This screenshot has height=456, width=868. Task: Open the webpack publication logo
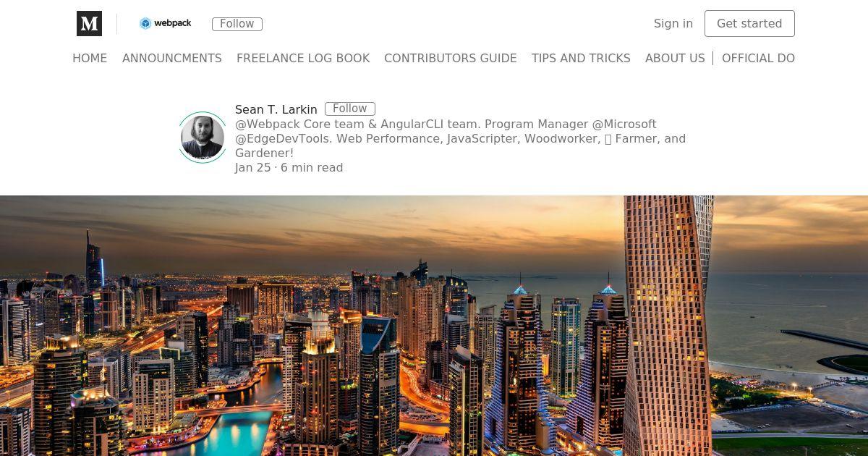click(x=166, y=23)
